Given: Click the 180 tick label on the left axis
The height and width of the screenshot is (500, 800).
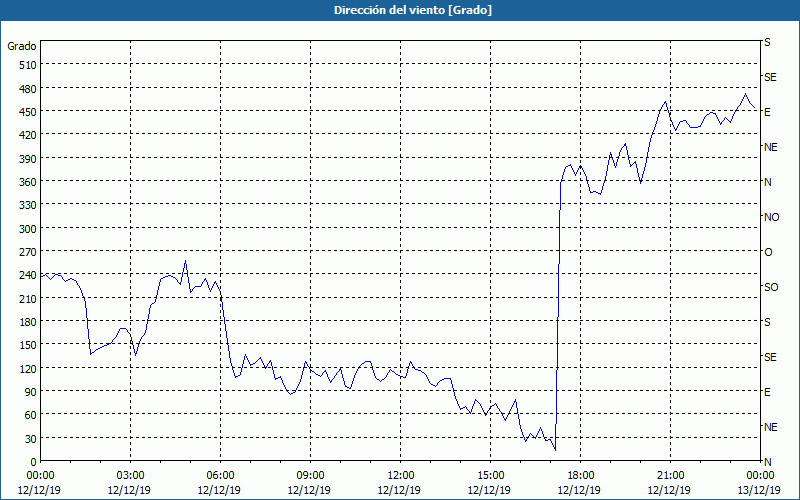Looking at the screenshot, I should pos(28,322).
